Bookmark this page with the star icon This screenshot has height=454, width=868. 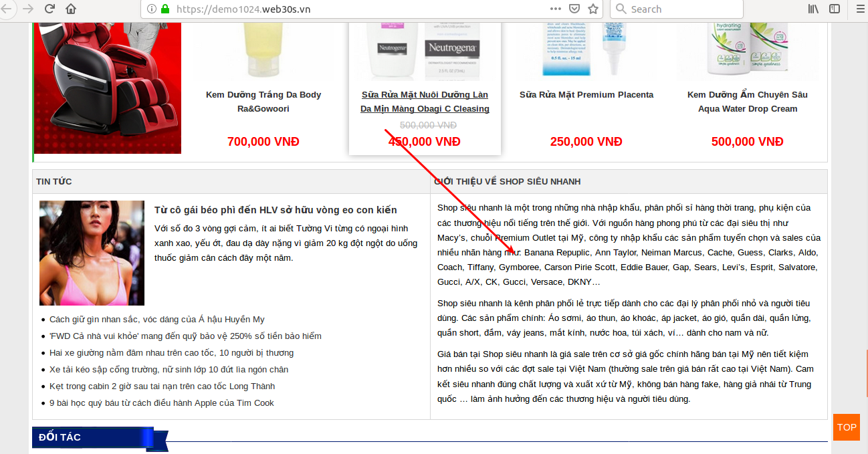tap(593, 9)
